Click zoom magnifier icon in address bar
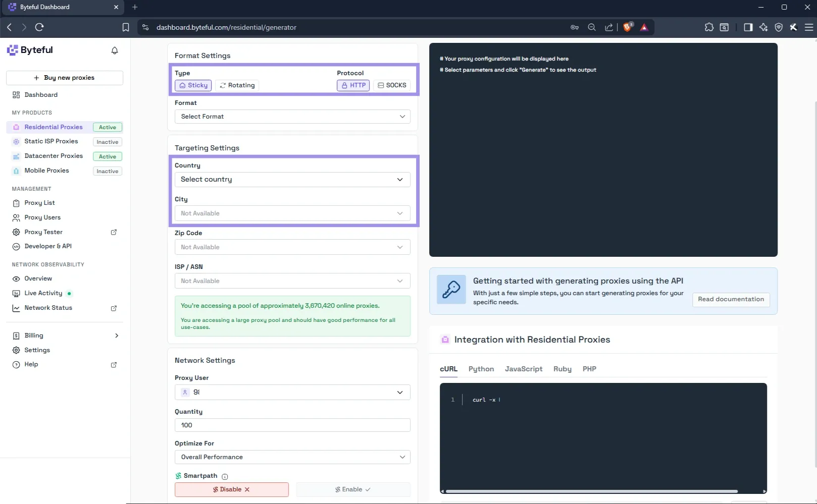This screenshot has width=817, height=504. pyautogui.click(x=592, y=27)
